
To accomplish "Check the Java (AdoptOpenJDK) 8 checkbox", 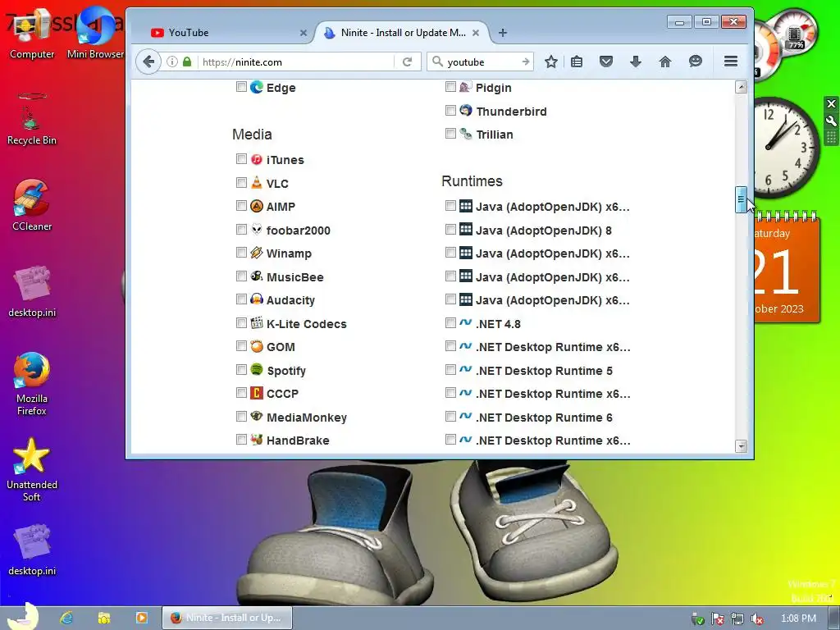I will [450, 230].
